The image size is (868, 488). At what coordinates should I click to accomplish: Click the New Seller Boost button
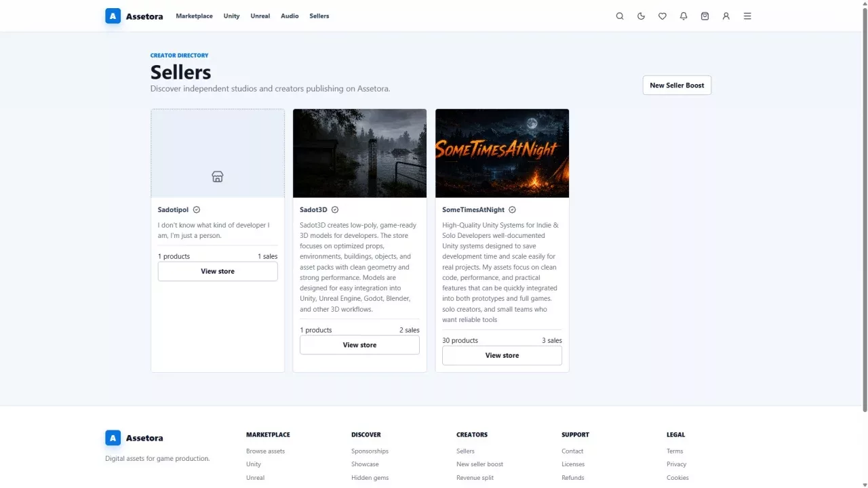(677, 85)
